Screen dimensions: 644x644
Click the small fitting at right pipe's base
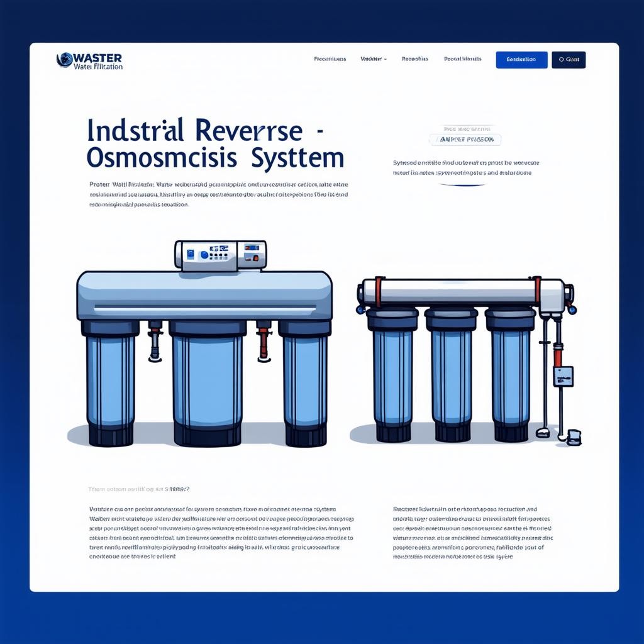[x=574, y=436]
